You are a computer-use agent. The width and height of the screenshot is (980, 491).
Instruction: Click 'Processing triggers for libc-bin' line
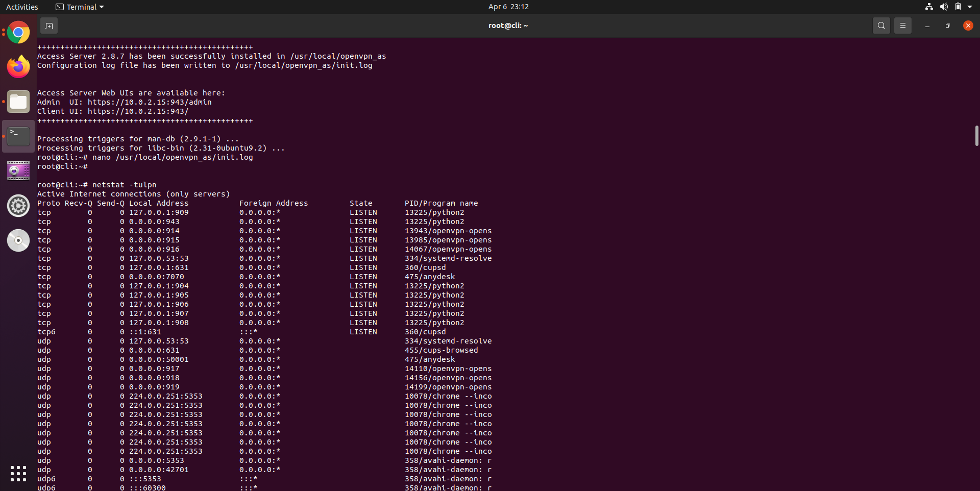pyautogui.click(x=161, y=148)
